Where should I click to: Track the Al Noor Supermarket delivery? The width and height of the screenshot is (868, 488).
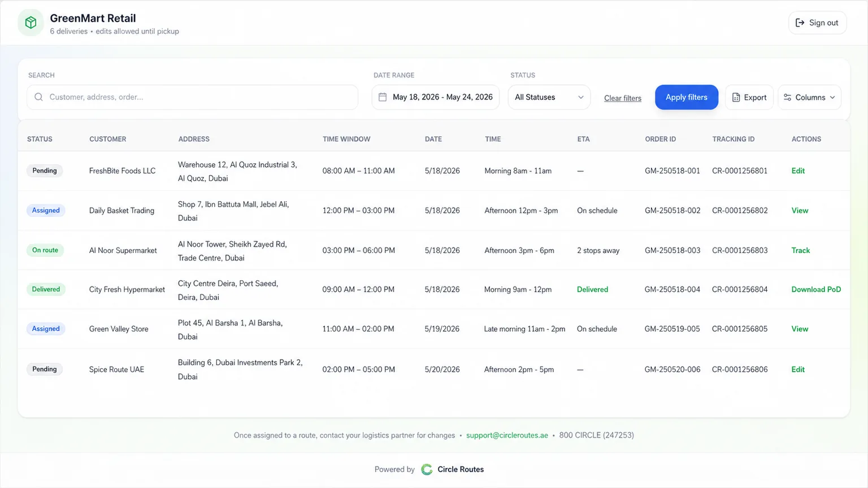coord(800,250)
